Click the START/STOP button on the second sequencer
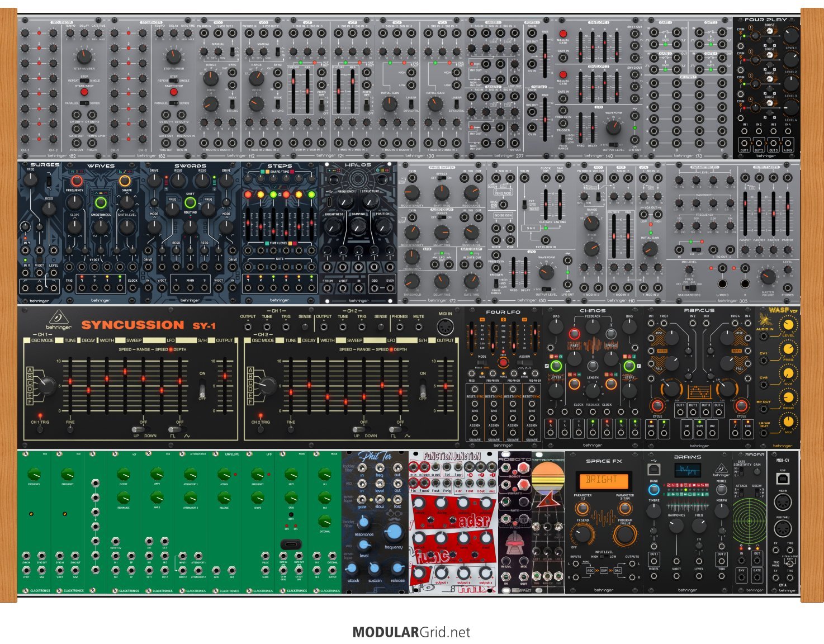824x644 pixels. (x=174, y=92)
